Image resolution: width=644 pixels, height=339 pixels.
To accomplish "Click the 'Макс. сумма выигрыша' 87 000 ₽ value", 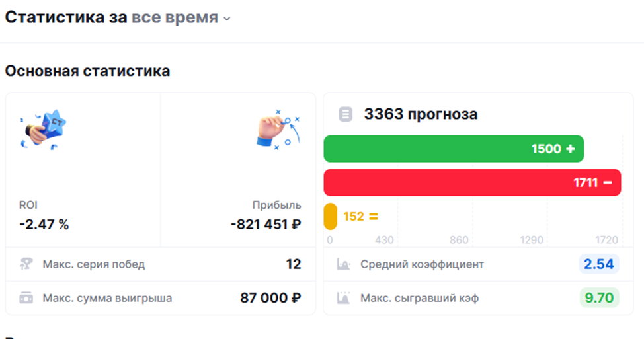I will click(270, 298).
